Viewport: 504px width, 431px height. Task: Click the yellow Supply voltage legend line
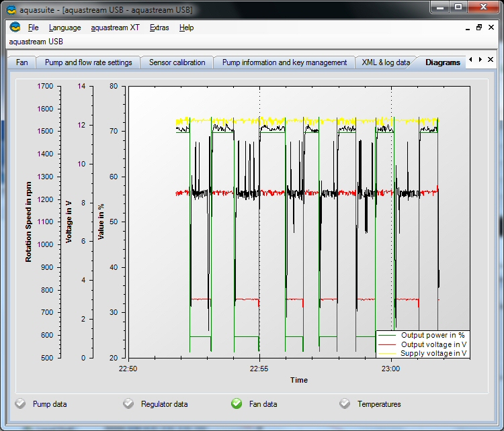(388, 353)
